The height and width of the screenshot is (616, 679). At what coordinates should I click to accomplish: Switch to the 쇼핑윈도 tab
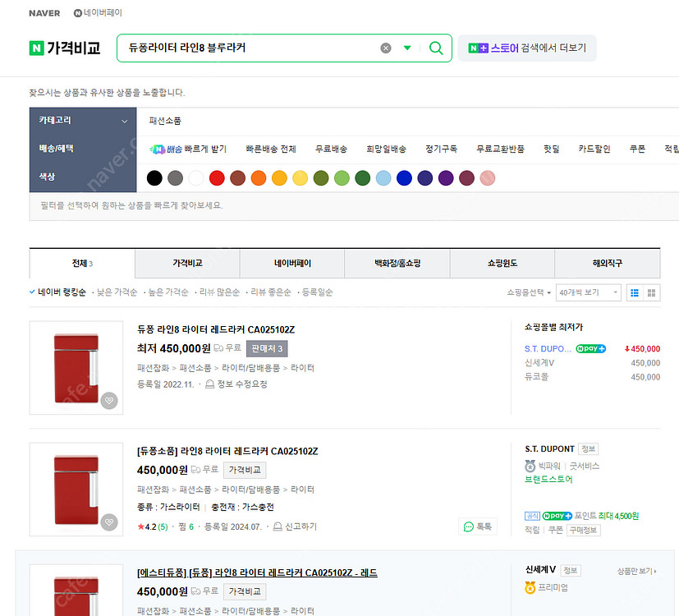click(x=502, y=264)
